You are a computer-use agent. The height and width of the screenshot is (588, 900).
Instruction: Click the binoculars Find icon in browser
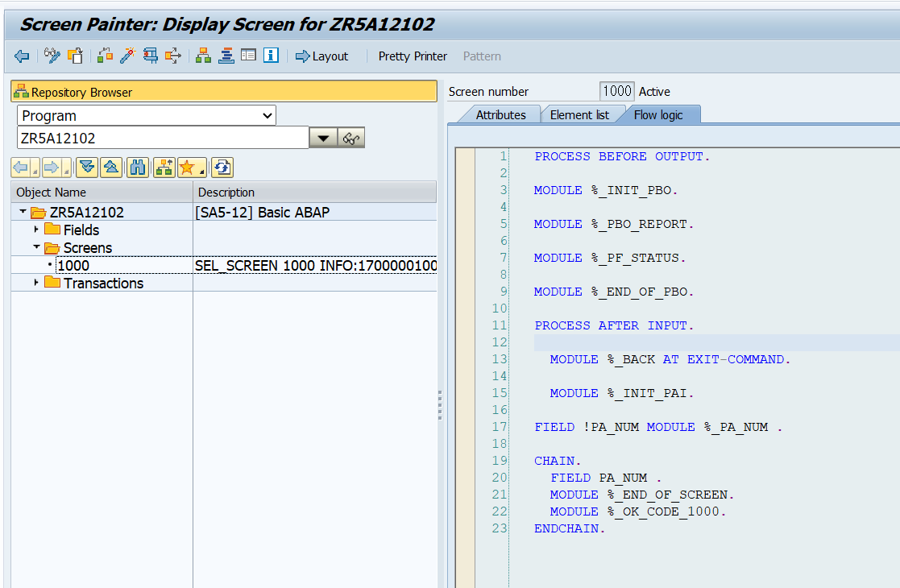138,168
